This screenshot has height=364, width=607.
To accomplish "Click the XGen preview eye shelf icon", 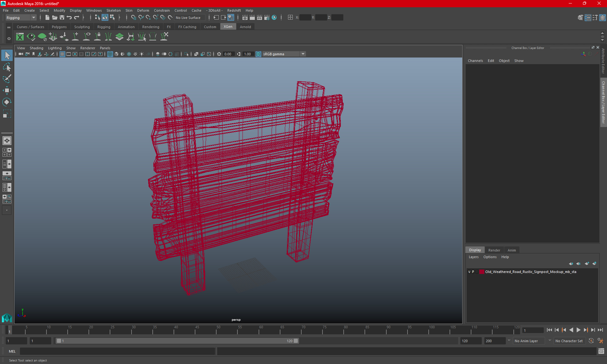I will 31,37.
